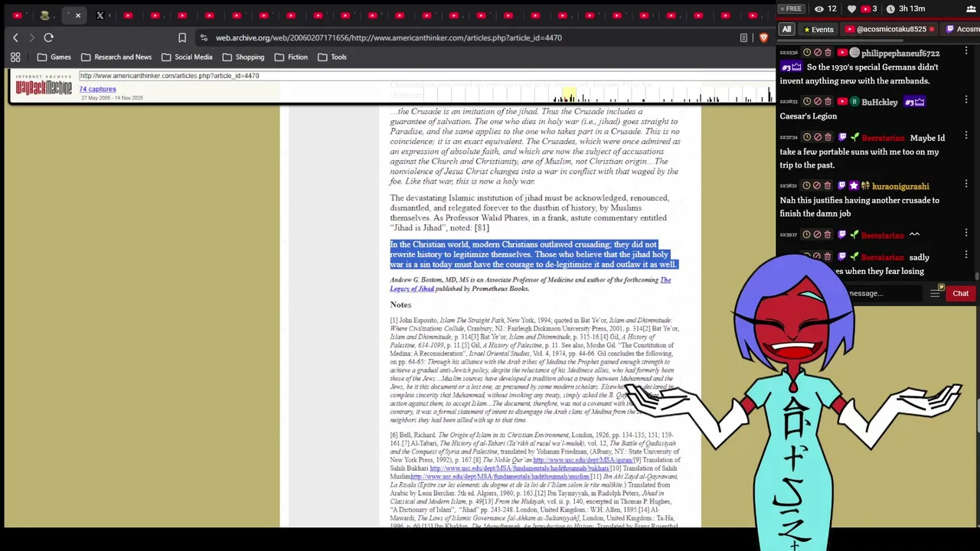
Task: Open options menu for philippephaneuf6722's message
Action: (966, 51)
